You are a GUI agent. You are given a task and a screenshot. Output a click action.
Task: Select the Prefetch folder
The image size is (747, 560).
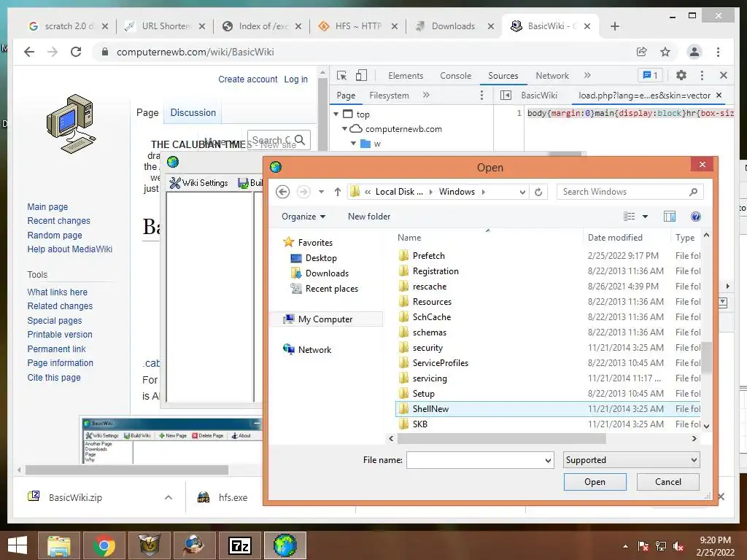click(x=548, y=256)
